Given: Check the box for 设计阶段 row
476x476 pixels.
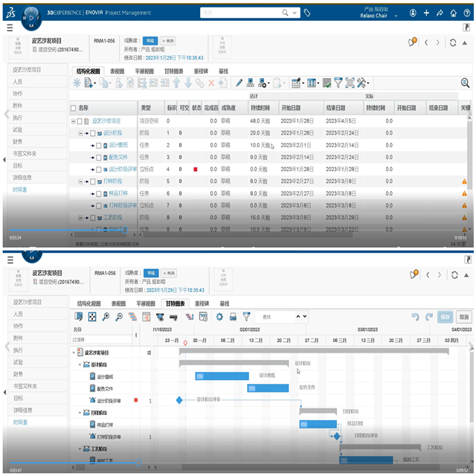Looking at the screenshot, I should tap(92, 133).
